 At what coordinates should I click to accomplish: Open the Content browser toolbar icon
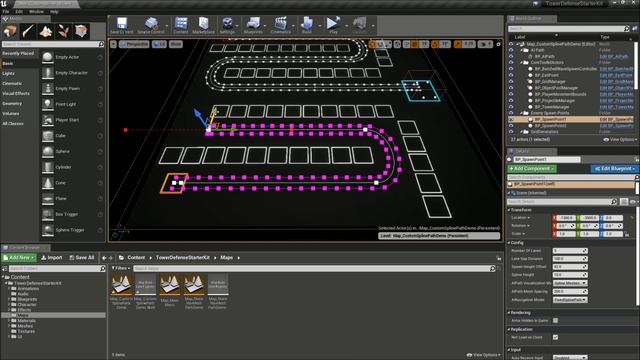(x=181, y=25)
